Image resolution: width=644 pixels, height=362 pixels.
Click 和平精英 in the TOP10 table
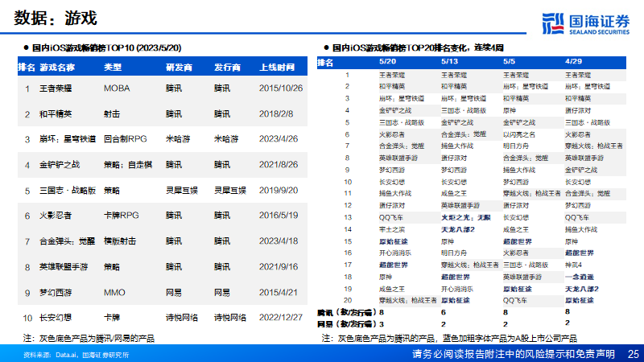56,114
